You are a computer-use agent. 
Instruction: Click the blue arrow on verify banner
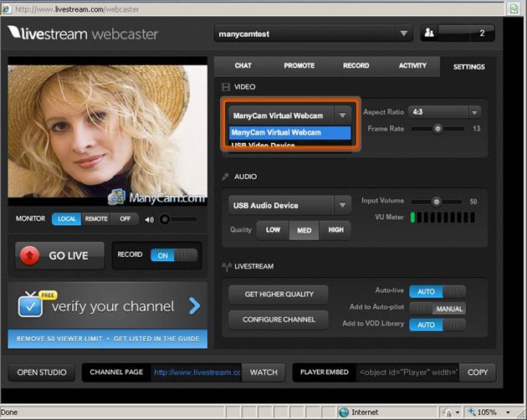pyautogui.click(x=195, y=306)
